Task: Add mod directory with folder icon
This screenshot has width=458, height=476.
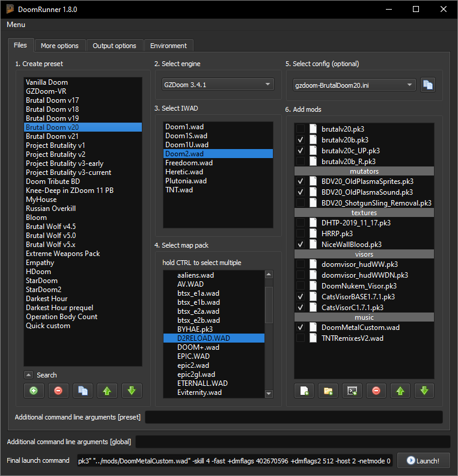Action: click(328, 391)
